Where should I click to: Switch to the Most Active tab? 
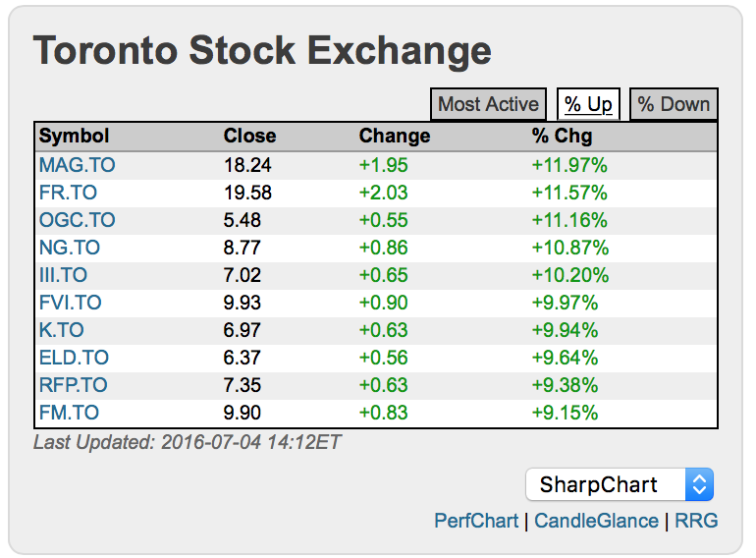pos(488,104)
